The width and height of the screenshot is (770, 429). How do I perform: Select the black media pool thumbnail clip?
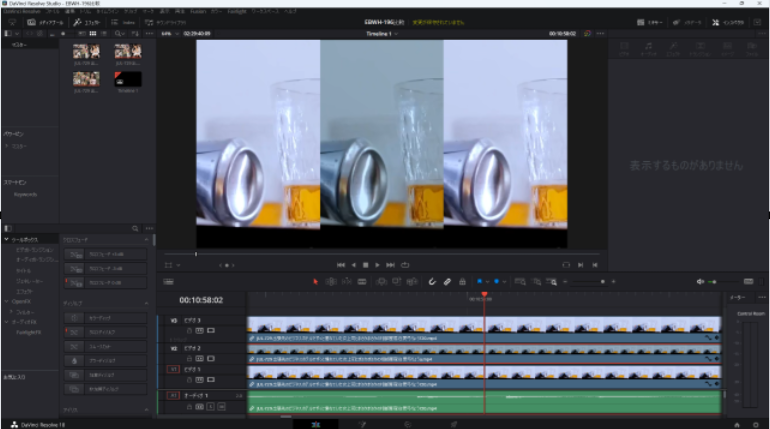click(127, 78)
